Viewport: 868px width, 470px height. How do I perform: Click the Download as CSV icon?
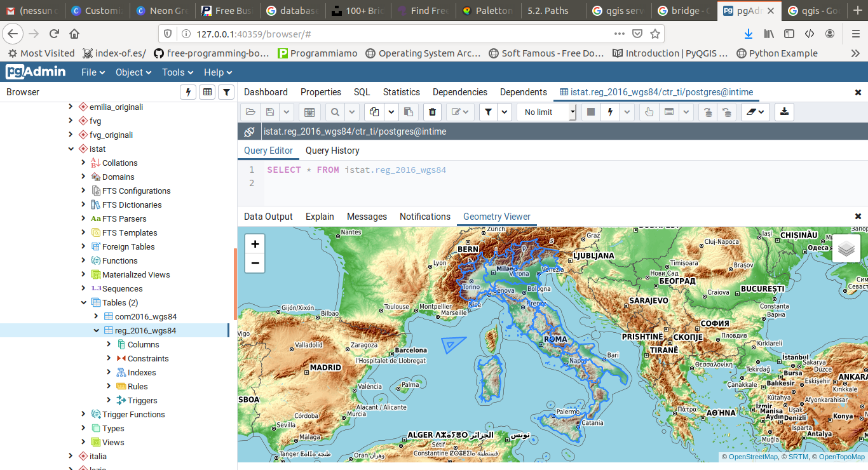[784, 112]
